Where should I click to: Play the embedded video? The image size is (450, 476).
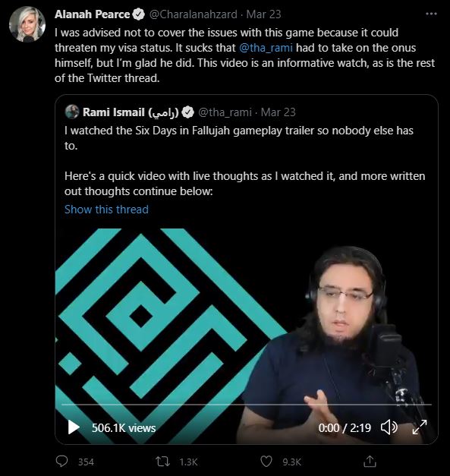click(74, 427)
